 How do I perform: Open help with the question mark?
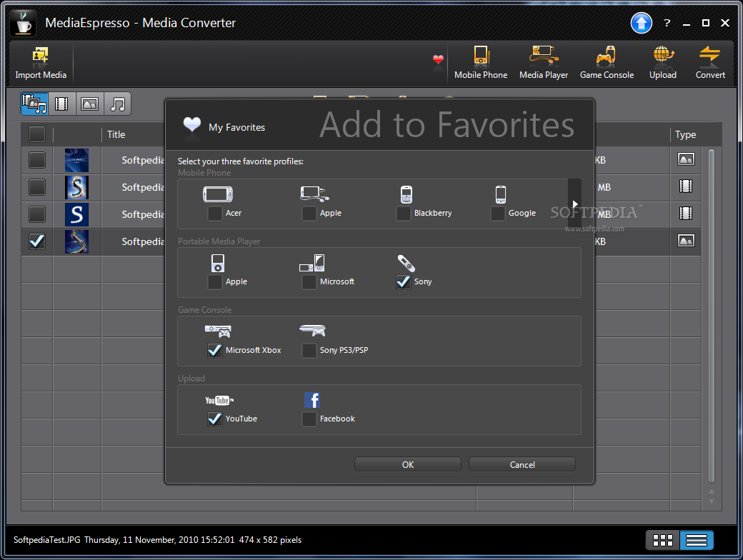click(667, 23)
